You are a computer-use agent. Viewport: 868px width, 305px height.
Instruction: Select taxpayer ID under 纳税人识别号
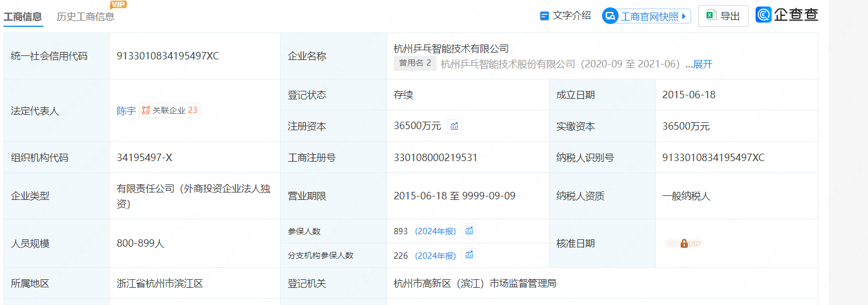coord(713,157)
